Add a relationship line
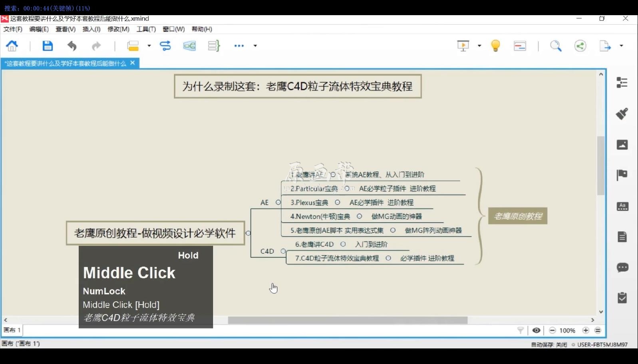The height and width of the screenshot is (364, 638). point(165,46)
